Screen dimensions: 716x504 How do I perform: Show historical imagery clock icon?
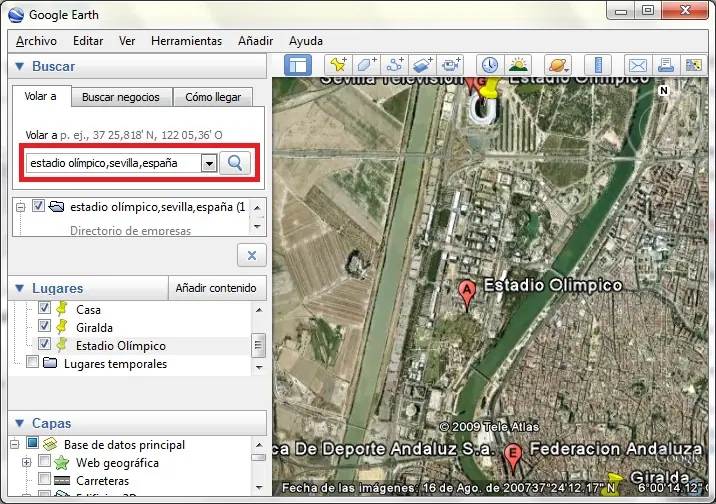[490, 65]
